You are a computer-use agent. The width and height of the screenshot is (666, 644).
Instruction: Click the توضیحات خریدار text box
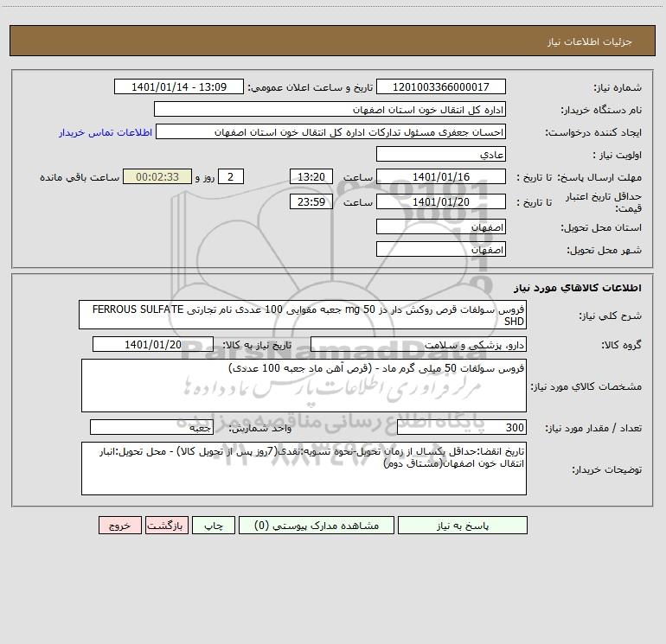tap(304, 469)
